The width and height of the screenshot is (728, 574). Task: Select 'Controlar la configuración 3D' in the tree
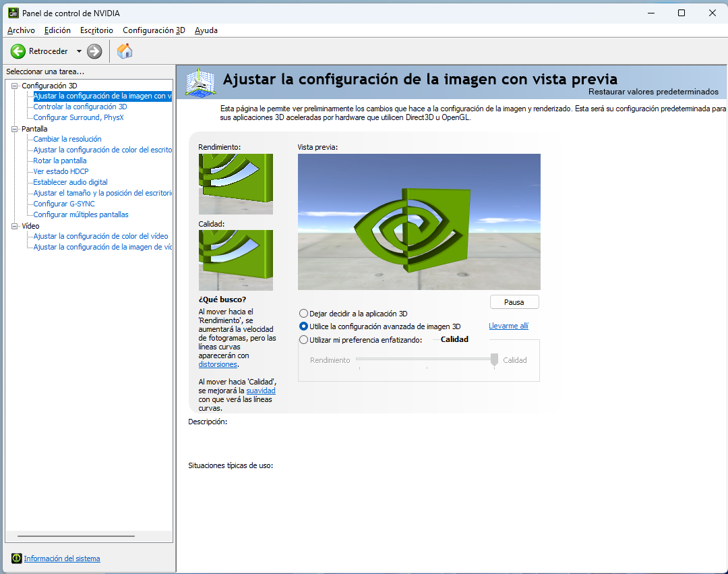(80, 107)
